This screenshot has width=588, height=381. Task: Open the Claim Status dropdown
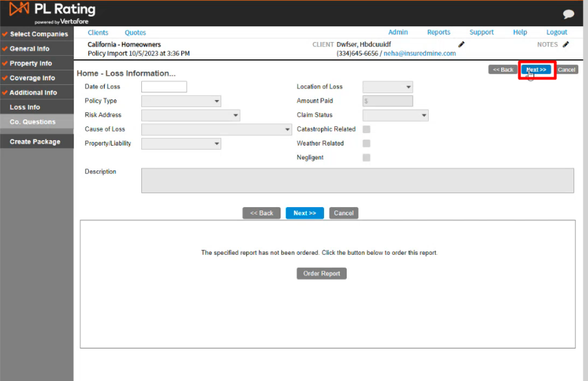[x=395, y=115]
